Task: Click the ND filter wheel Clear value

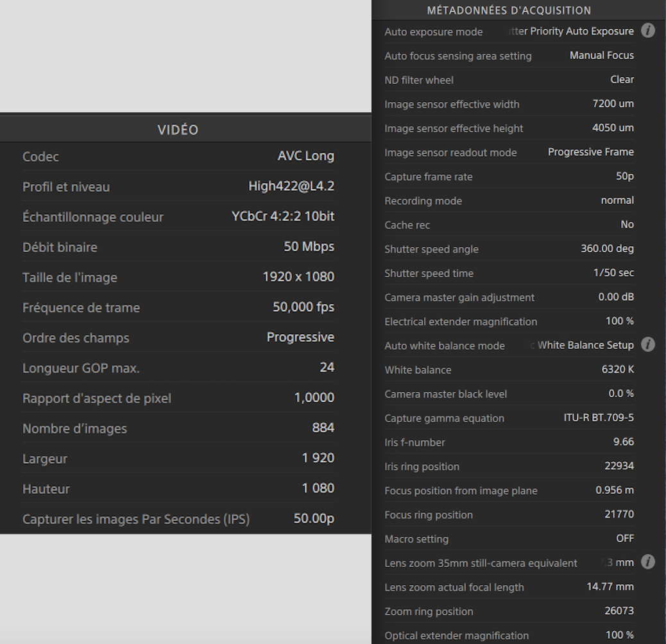Action: point(622,80)
